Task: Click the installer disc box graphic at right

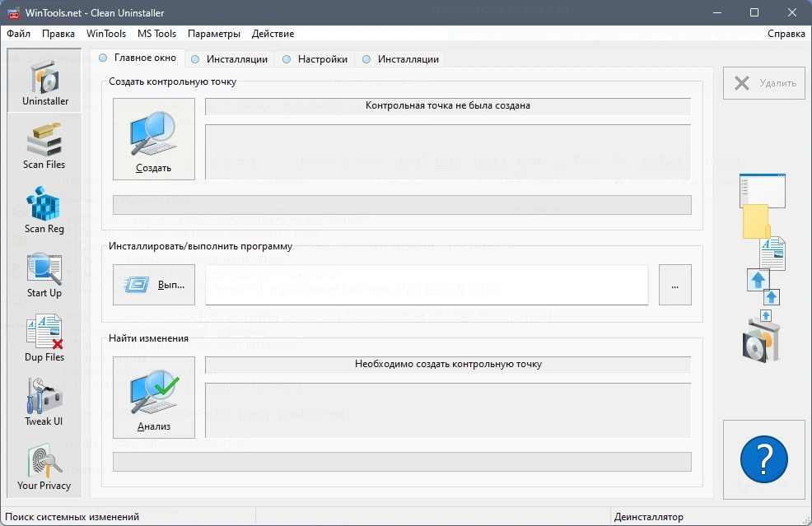Action: pos(761,341)
